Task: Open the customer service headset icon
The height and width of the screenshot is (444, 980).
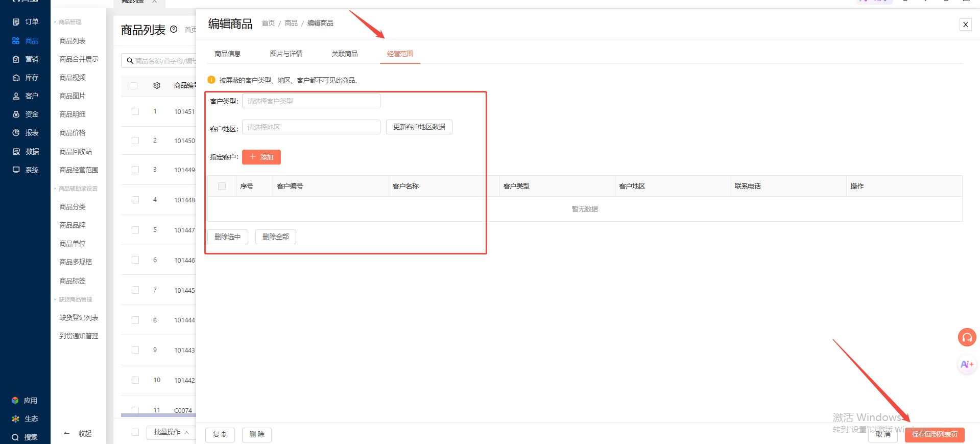Action: (967, 337)
